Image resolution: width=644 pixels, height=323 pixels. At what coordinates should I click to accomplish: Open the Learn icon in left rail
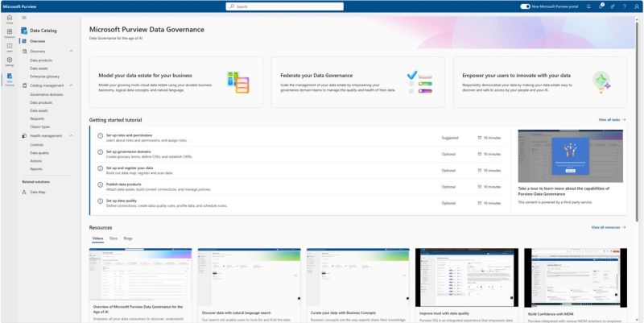coord(10,46)
